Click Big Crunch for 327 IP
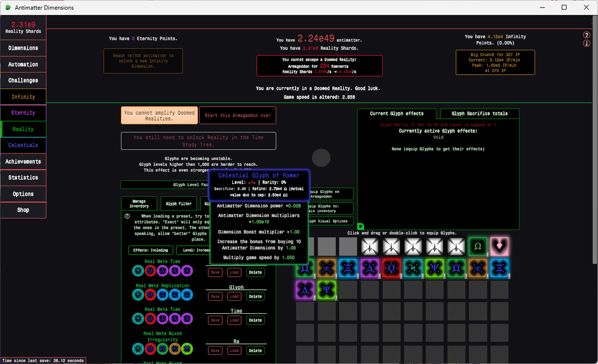The width and height of the screenshot is (598, 364). click(x=495, y=62)
